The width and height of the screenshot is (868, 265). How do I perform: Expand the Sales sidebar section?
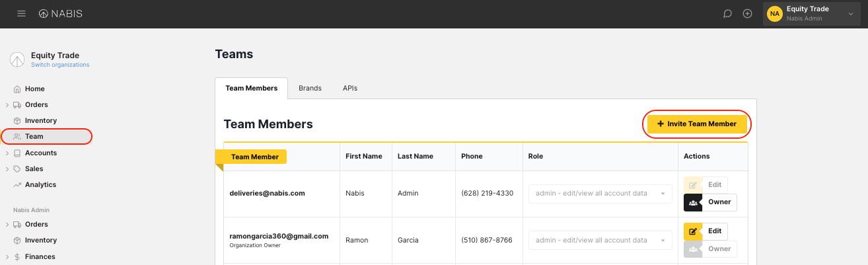7,169
